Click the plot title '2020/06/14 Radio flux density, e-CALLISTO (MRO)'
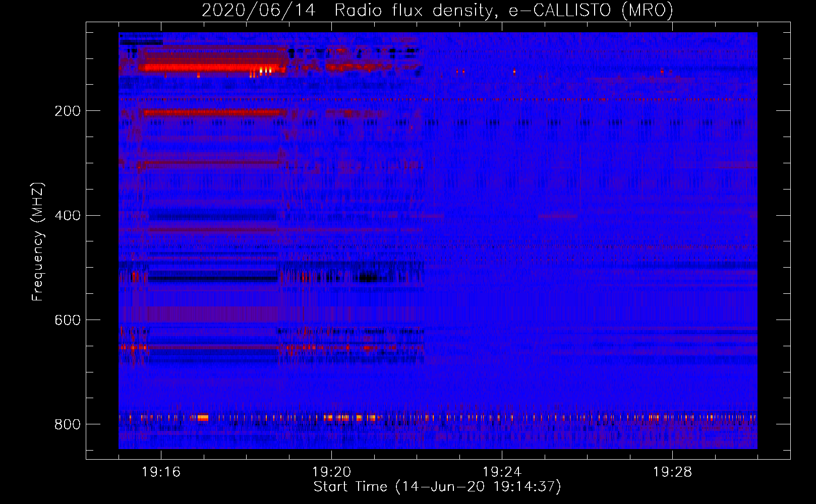This screenshot has width=816, height=504. tap(437, 11)
